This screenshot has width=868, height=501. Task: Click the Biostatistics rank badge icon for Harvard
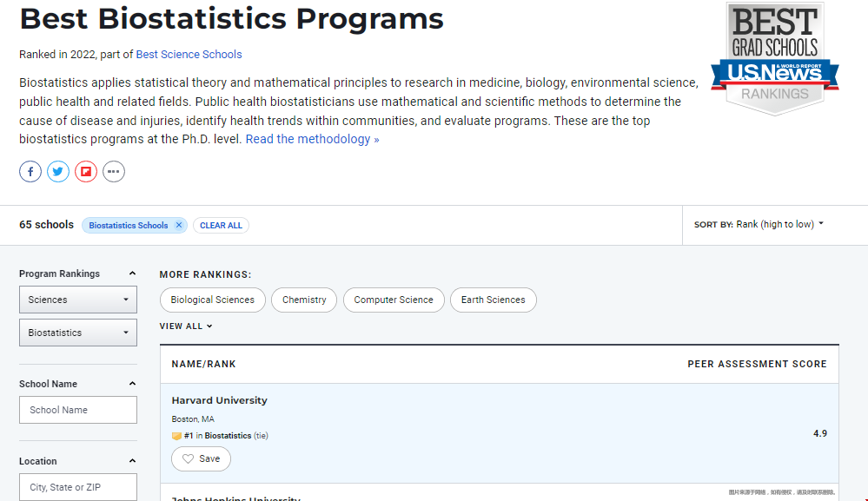[x=176, y=436]
